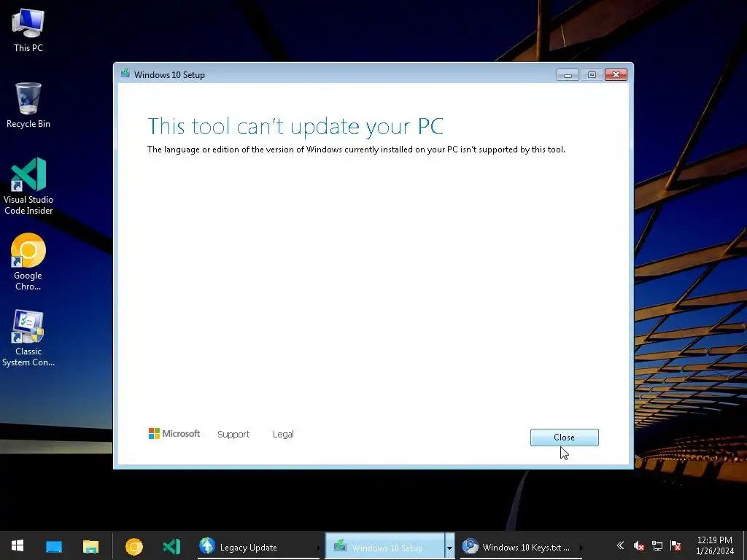Open the network tray icon
The image size is (747, 560).
coord(657,545)
